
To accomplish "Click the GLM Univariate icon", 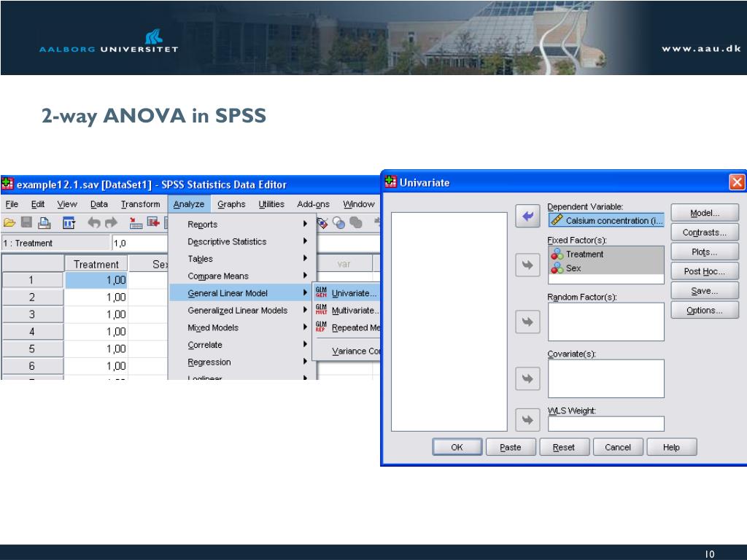I will coord(321,292).
